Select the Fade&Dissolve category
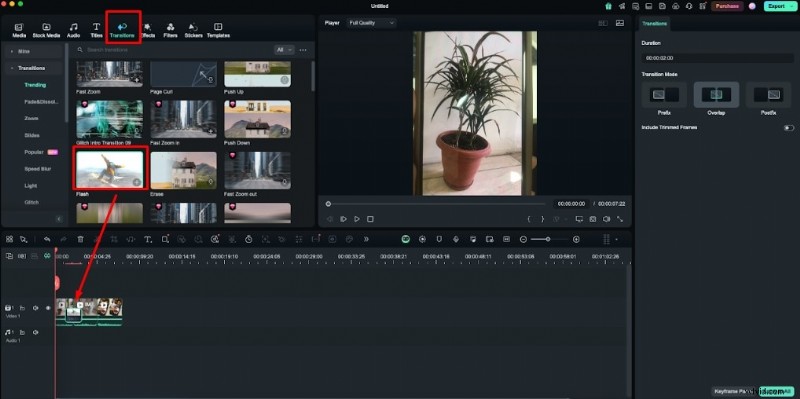 pyautogui.click(x=41, y=102)
